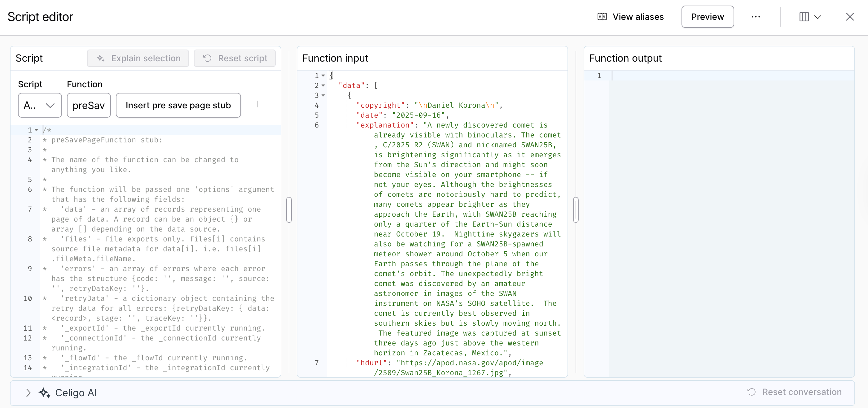Click the '_exportId' comment line in script
The width and height of the screenshot is (868, 408).
pos(154,328)
